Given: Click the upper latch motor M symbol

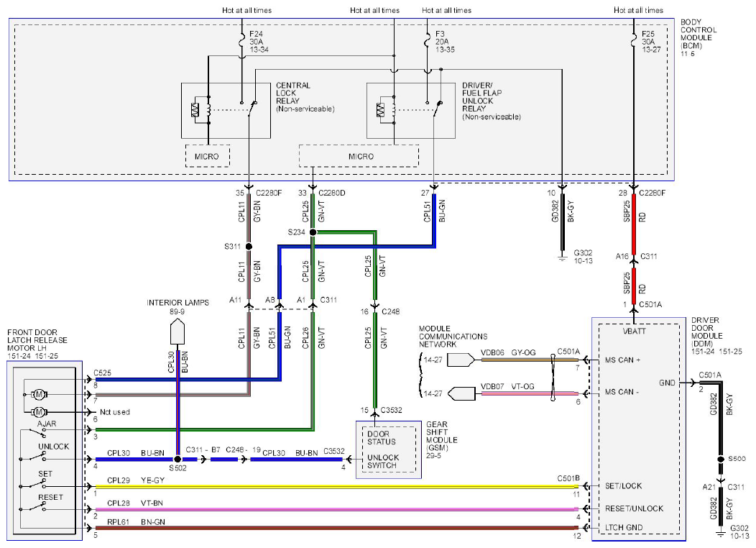Looking at the screenshot, I should coord(40,395).
